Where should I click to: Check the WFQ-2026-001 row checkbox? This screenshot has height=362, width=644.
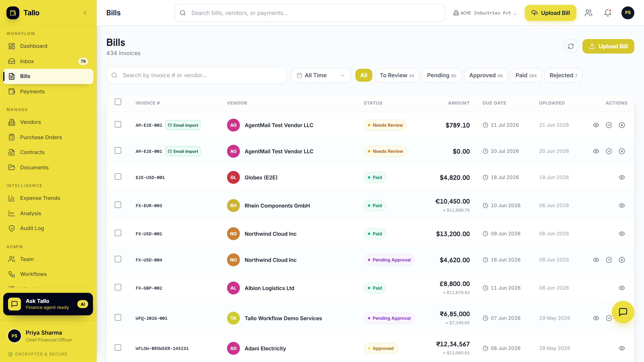pos(118,318)
